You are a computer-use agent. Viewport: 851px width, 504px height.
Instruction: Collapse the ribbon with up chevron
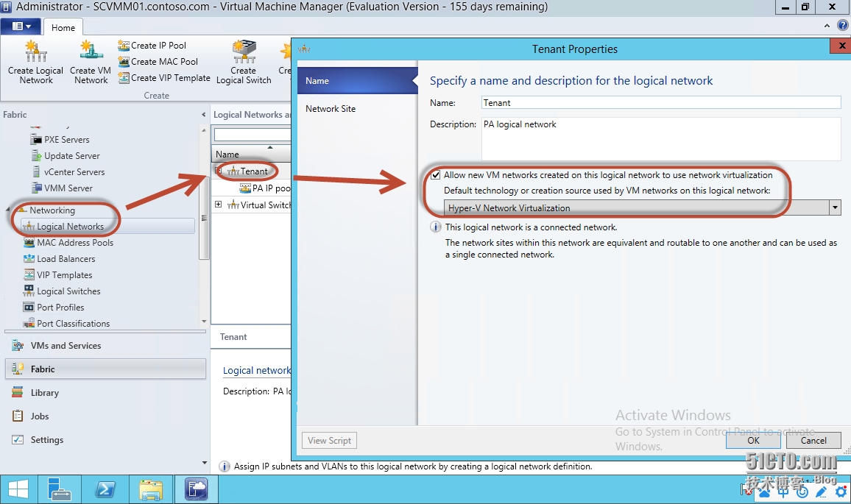click(x=827, y=26)
